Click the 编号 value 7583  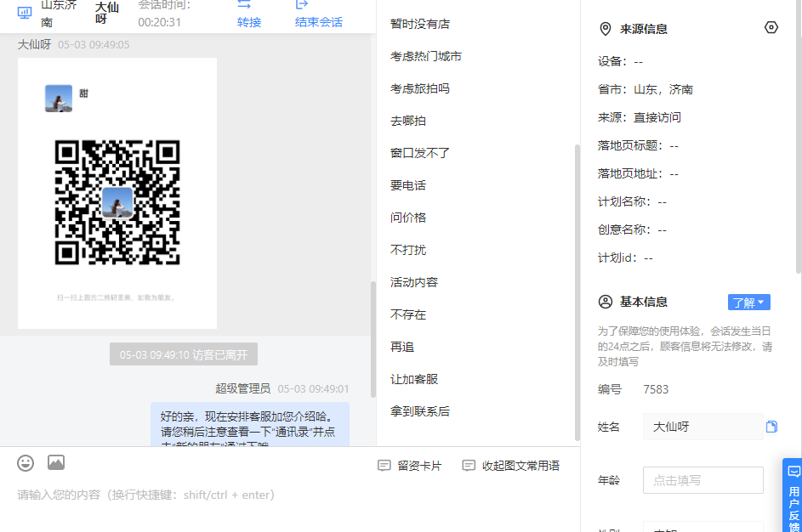coord(656,389)
